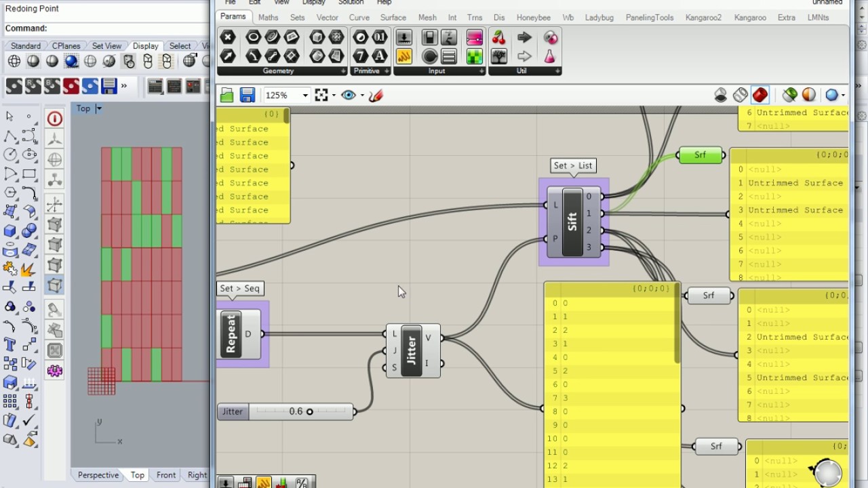Switch Rhino viewport to Front tab
This screenshot has height=488, width=868.
pos(166,475)
